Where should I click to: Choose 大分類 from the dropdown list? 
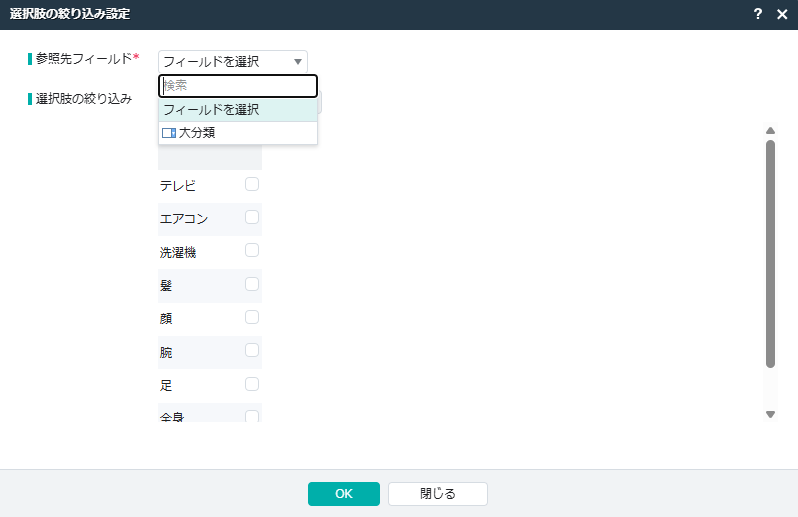click(x=196, y=132)
